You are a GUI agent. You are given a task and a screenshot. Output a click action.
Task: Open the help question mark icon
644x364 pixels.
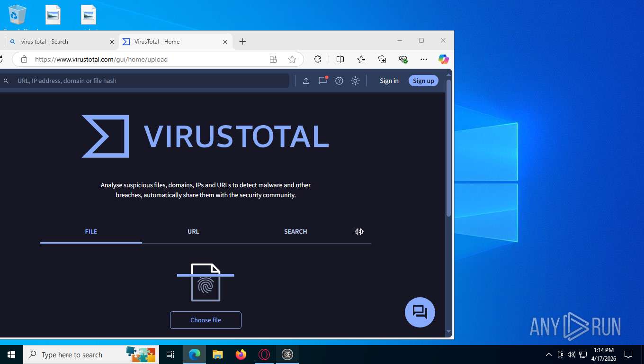(x=339, y=81)
